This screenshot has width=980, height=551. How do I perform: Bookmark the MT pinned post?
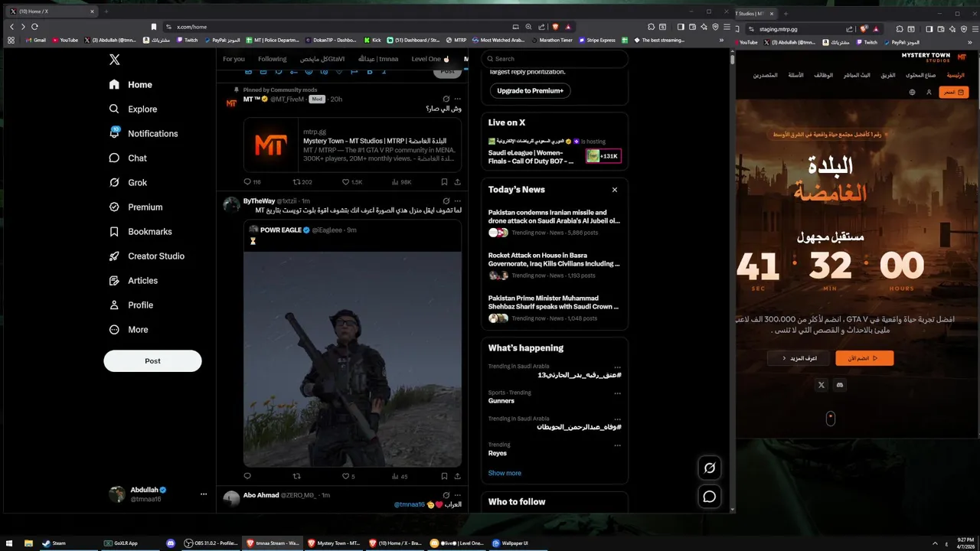coord(444,182)
